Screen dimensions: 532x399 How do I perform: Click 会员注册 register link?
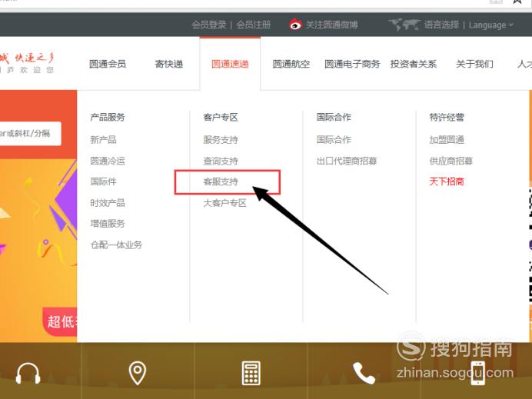(253, 25)
